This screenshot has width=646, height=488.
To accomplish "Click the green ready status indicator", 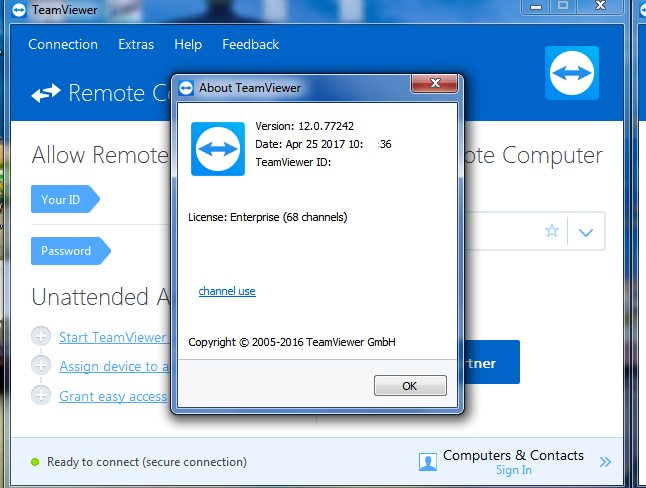I will (x=35, y=462).
